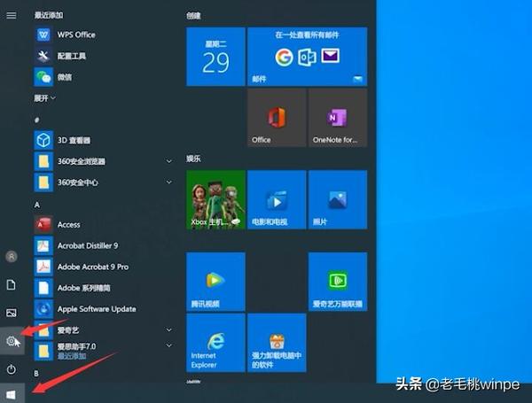The width and height of the screenshot is (532, 403).
Task: Open the 照片 photos tile
Action: [338, 200]
